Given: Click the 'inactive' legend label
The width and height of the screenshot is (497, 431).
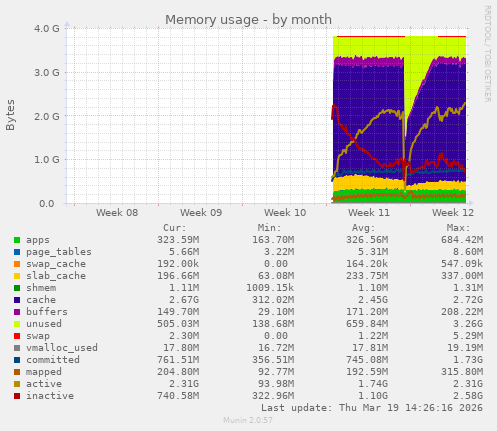Looking at the screenshot, I should click(50, 396).
